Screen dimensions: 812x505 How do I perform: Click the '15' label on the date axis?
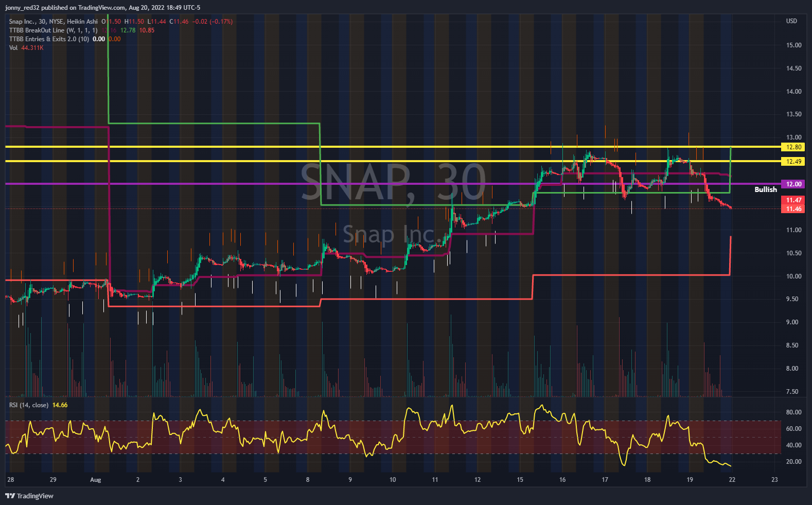coord(520,480)
